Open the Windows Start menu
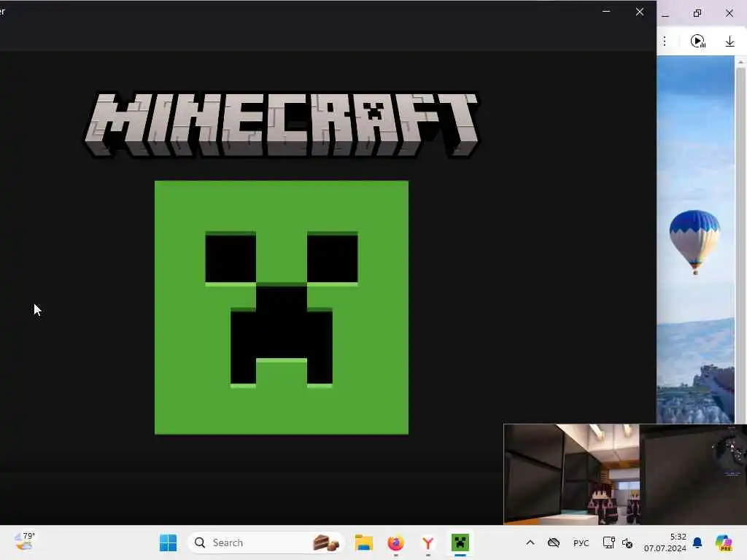This screenshot has height=560, width=747. (x=168, y=542)
